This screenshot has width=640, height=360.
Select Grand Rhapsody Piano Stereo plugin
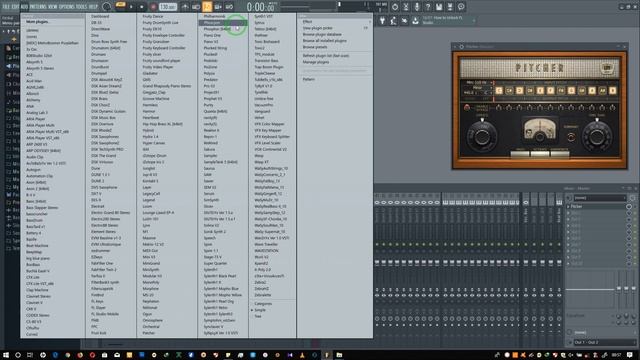point(167,86)
